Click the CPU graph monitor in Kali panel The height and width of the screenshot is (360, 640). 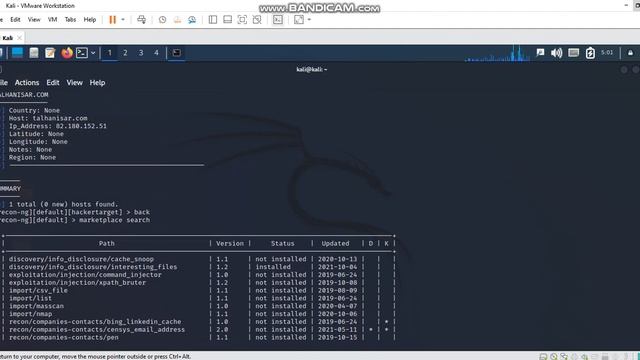pyautogui.click(x=498, y=53)
